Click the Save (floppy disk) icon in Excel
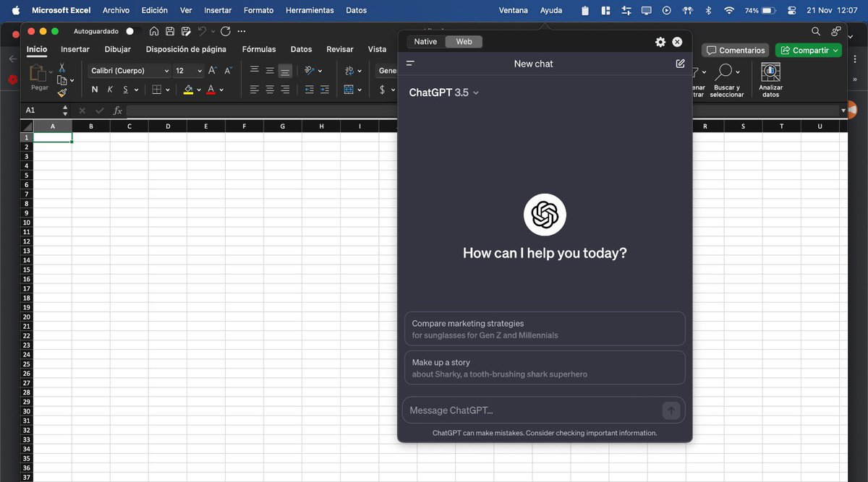This screenshot has height=482, width=868. click(170, 31)
